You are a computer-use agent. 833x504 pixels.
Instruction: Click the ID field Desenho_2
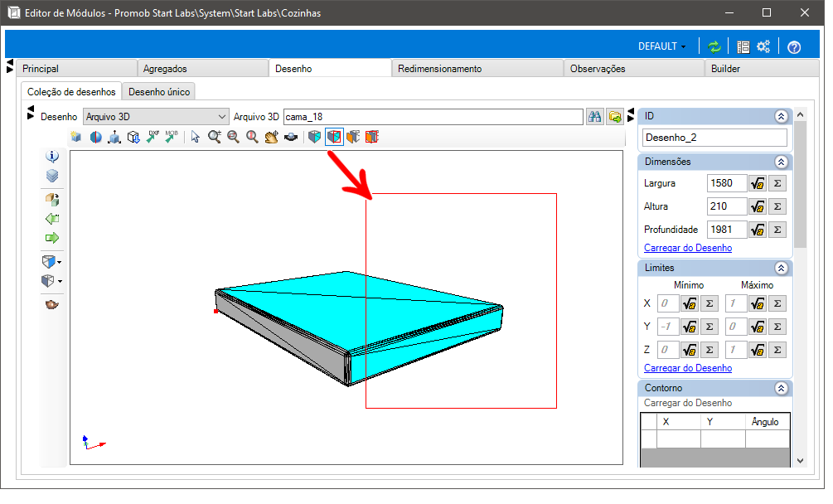tap(714, 138)
